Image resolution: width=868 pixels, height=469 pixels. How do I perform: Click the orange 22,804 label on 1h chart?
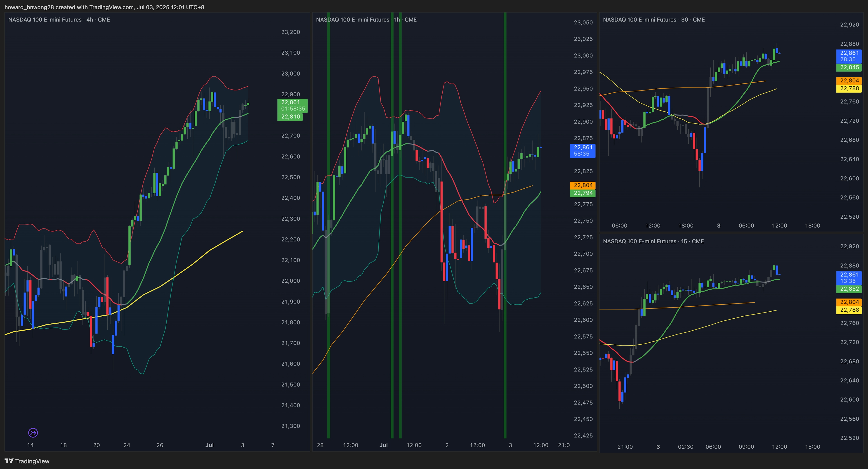click(583, 185)
